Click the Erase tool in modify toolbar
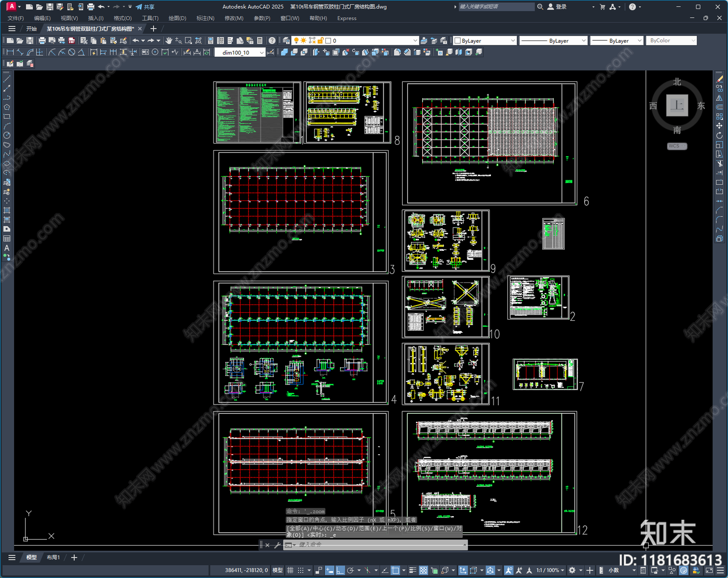The width and height of the screenshot is (728, 578). pos(719,79)
